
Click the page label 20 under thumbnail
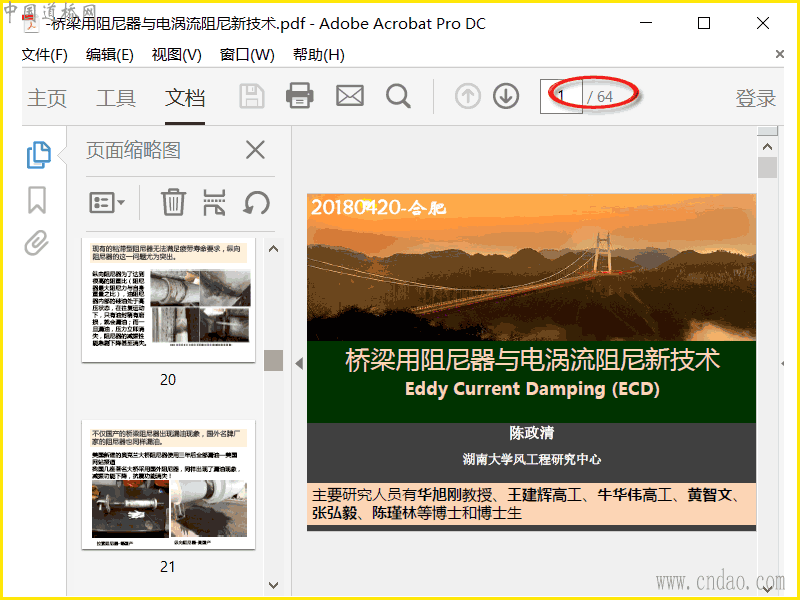(168, 380)
